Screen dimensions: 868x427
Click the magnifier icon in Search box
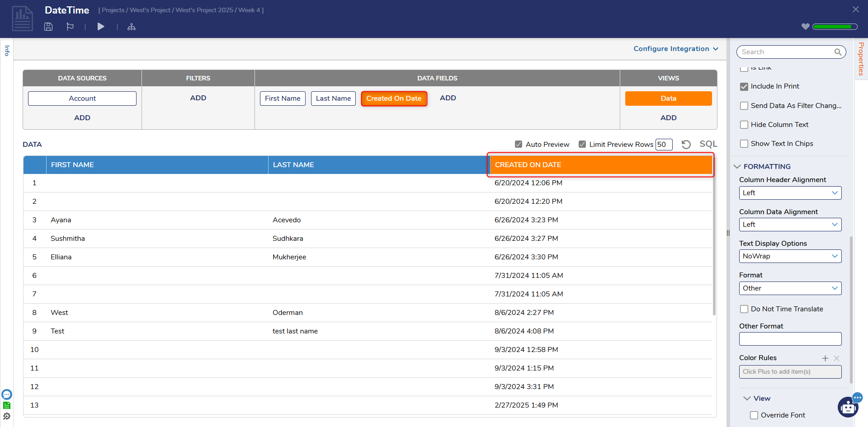pyautogui.click(x=838, y=52)
